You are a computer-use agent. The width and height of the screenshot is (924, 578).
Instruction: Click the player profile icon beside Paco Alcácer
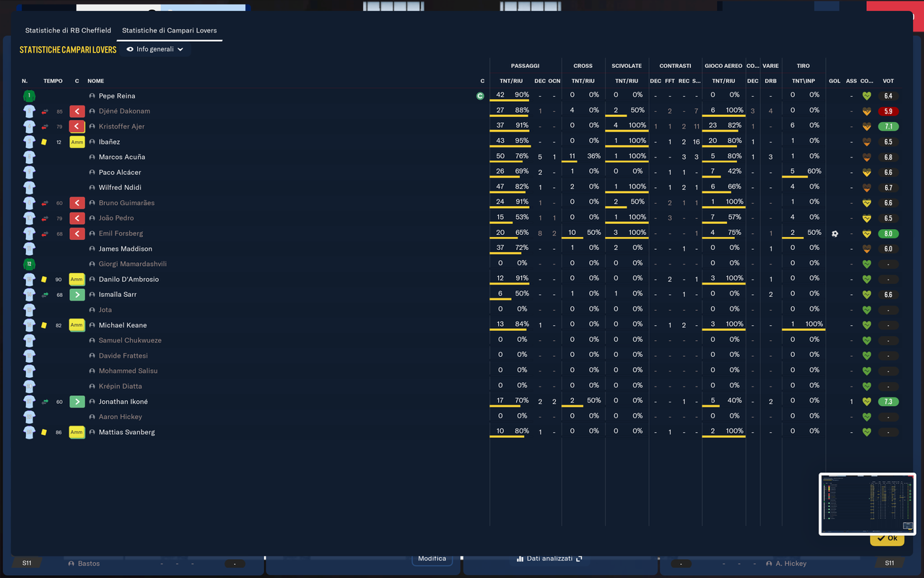pyautogui.click(x=92, y=173)
